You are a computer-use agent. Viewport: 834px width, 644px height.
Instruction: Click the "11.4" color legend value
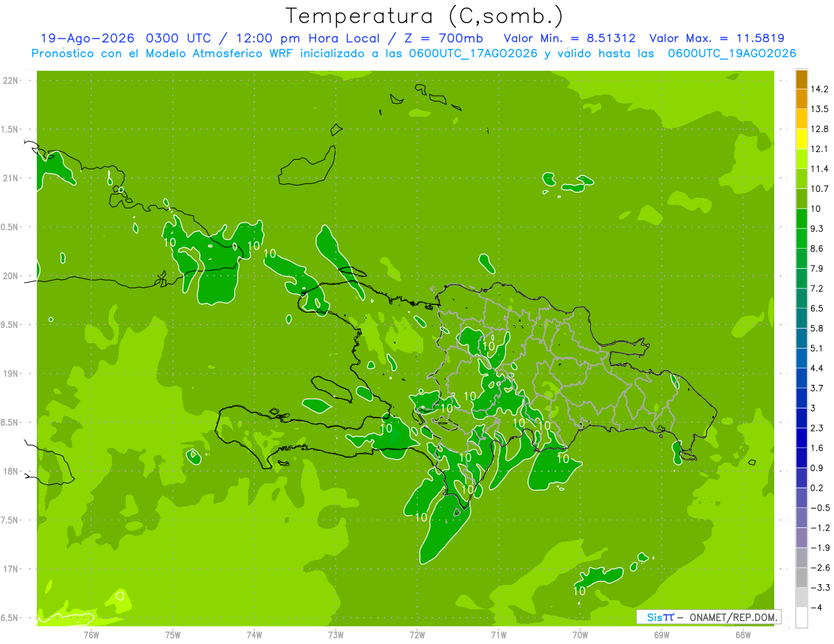(820, 169)
